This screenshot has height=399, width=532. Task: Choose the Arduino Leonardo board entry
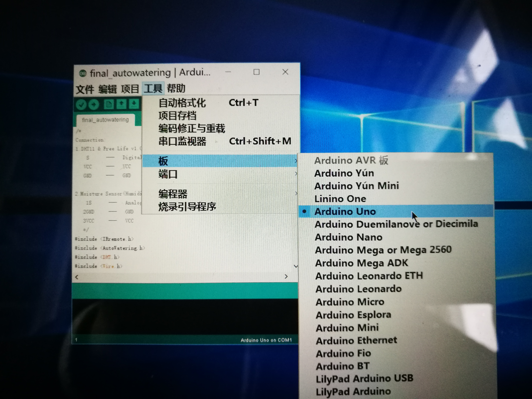396,289
